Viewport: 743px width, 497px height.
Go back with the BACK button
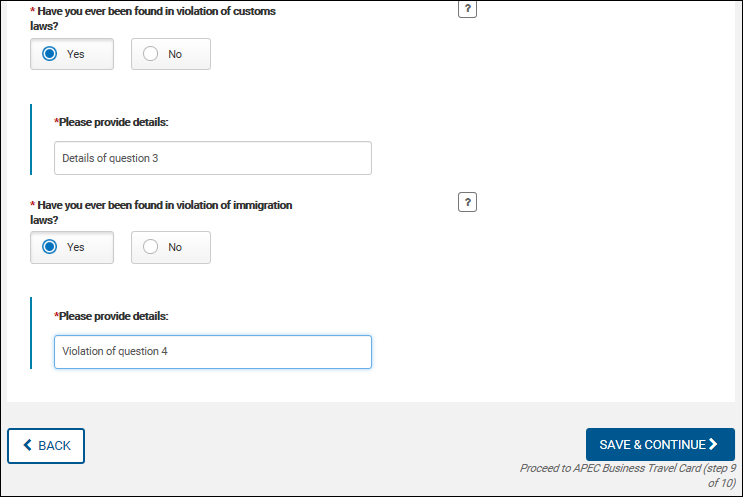(46, 445)
